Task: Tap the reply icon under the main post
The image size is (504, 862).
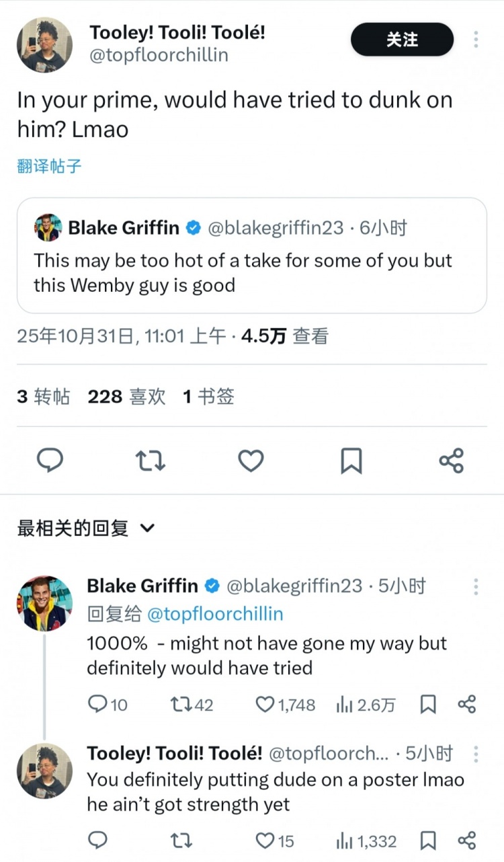Action: tap(49, 461)
